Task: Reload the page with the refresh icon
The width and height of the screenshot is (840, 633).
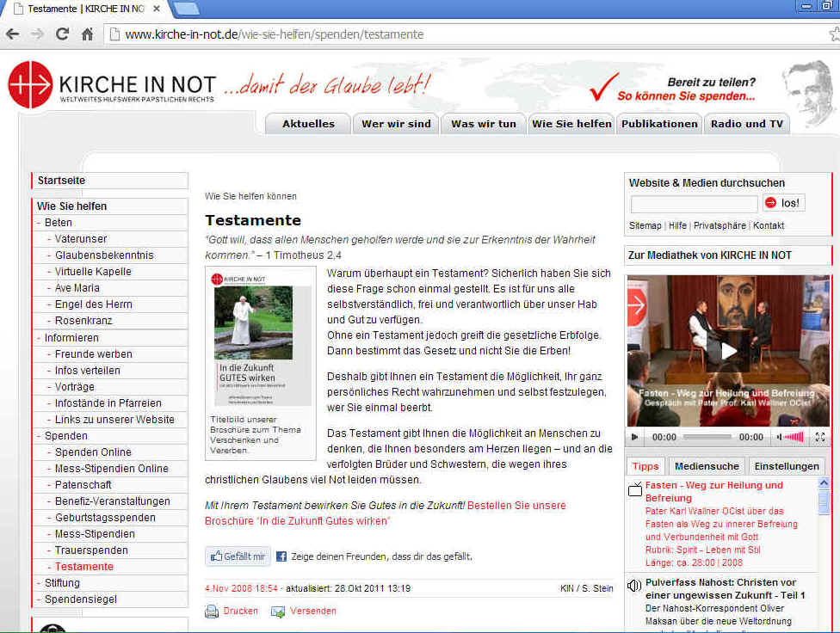Action: (x=62, y=34)
